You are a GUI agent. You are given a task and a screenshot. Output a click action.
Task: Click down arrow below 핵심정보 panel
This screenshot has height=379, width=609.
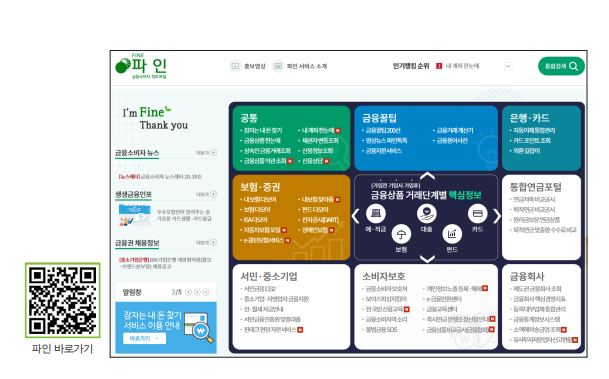427,259
